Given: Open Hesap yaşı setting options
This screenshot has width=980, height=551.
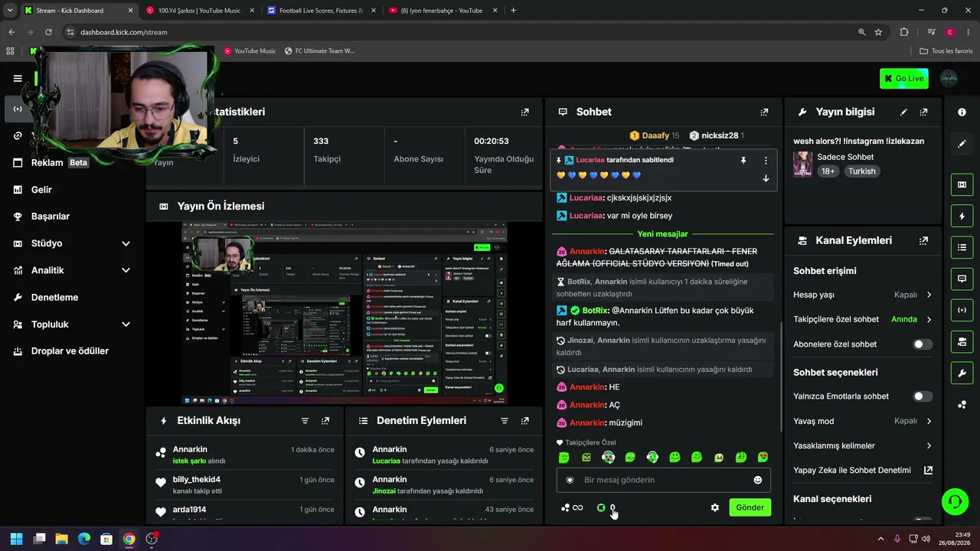Looking at the screenshot, I should pyautogui.click(x=863, y=295).
